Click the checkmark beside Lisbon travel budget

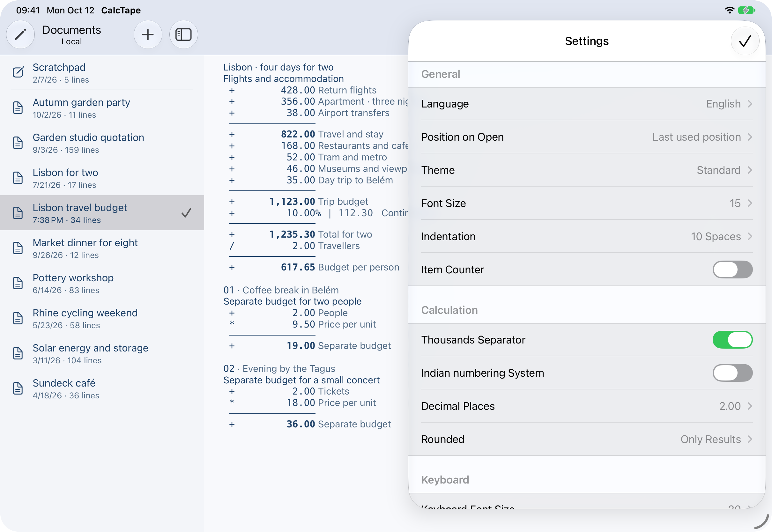pos(186,213)
